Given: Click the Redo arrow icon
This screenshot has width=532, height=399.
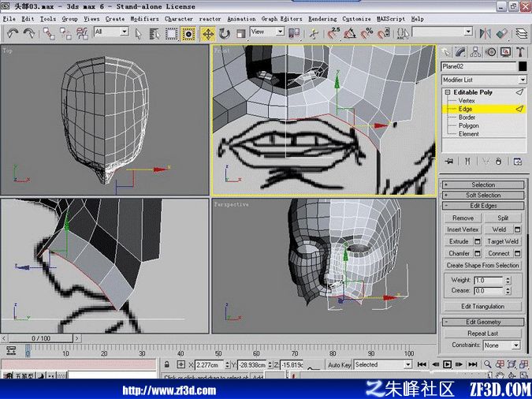Looking at the screenshot, I should pyautogui.click(x=29, y=33).
